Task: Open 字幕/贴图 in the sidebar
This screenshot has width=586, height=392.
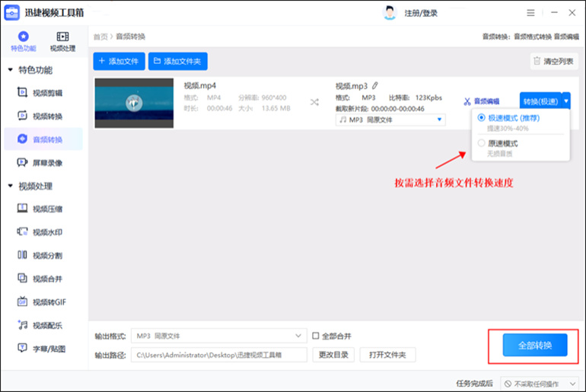Action: [x=42, y=349]
